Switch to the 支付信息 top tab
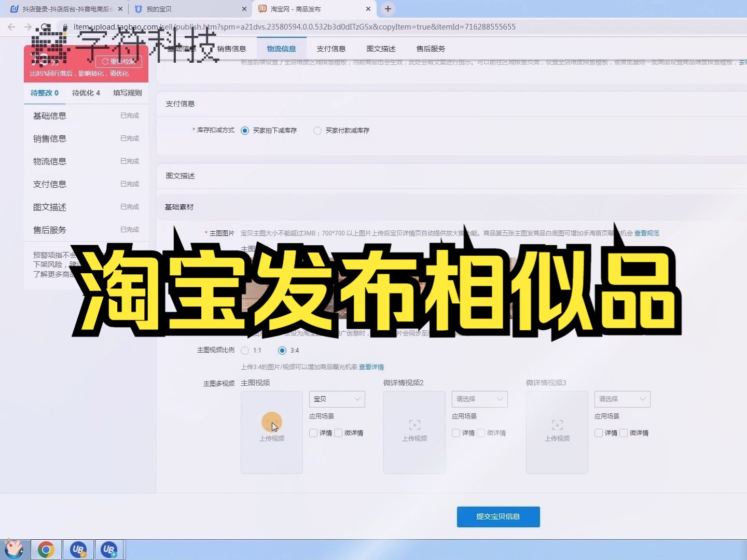This screenshot has width=747, height=560. coord(331,48)
